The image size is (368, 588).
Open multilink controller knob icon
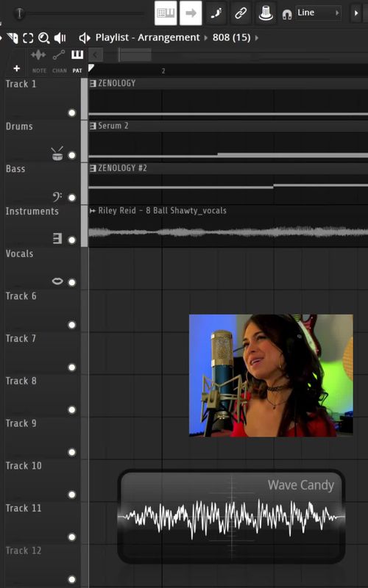266,13
